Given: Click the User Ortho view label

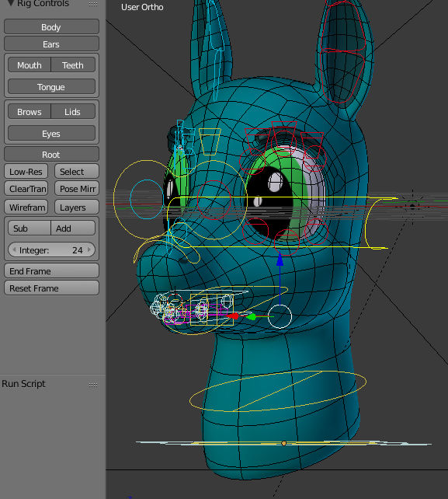Looking at the screenshot, I should point(142,7).
